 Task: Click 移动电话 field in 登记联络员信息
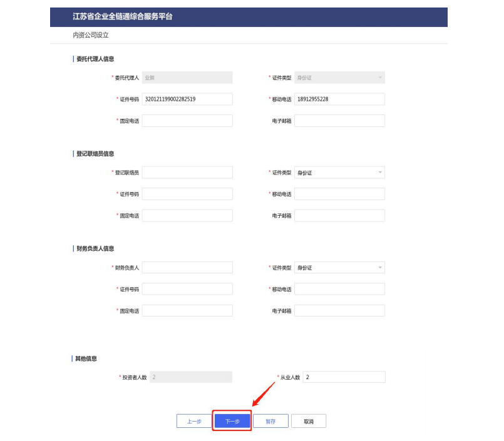pos(340,194)
